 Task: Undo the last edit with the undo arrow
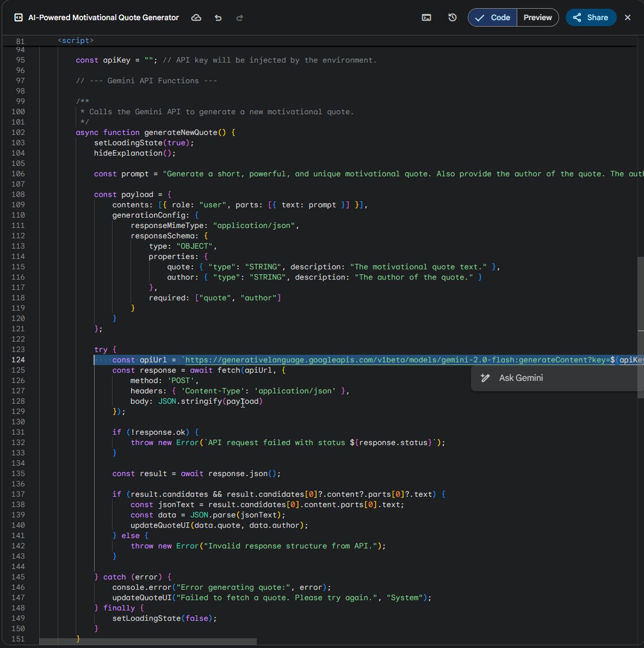tap(218, 18)
